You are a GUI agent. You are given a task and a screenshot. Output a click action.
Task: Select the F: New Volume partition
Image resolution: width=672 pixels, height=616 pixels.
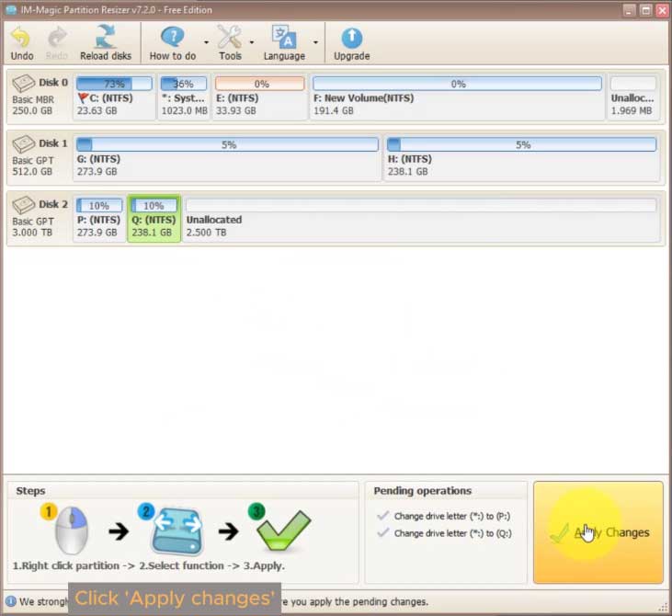tap(457, 96)
